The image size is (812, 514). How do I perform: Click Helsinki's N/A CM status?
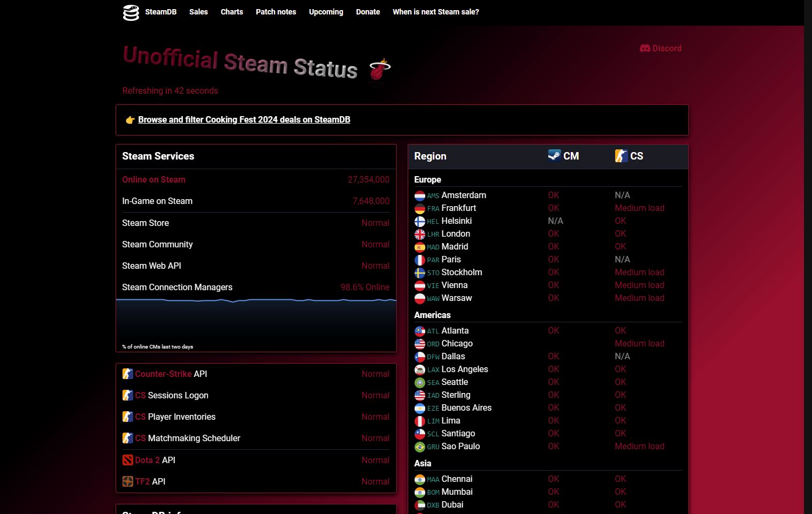555,221
